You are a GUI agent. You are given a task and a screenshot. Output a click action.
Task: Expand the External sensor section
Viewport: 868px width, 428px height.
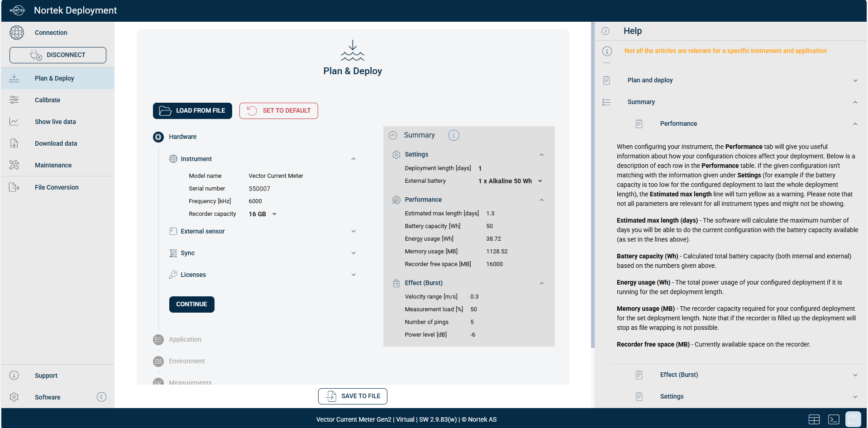pyautogui.click(x=353, y=231)
